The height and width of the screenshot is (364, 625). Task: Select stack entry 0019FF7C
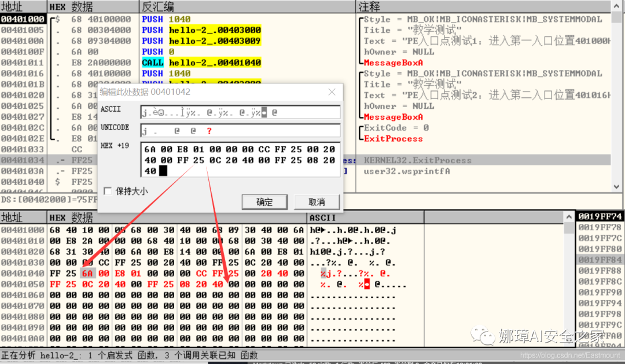(600, 238)
